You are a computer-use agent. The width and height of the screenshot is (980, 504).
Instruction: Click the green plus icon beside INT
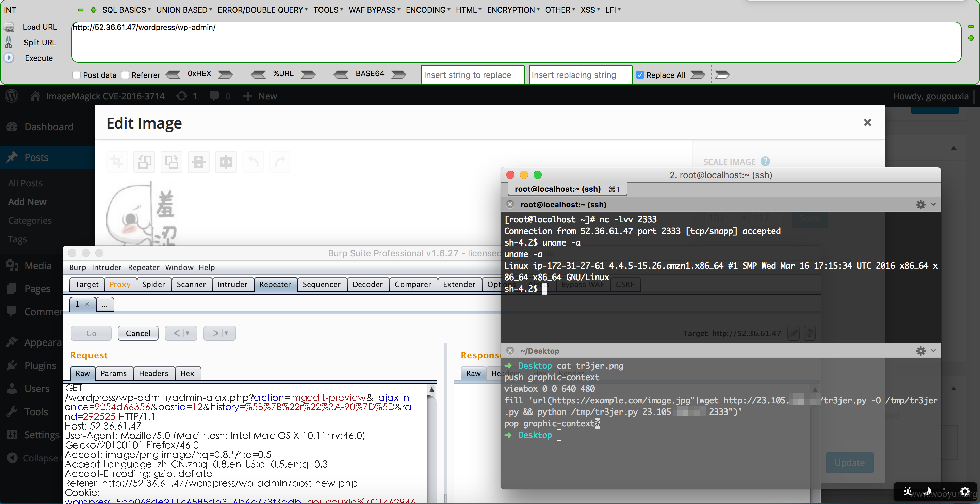click(x=94, y=10)
